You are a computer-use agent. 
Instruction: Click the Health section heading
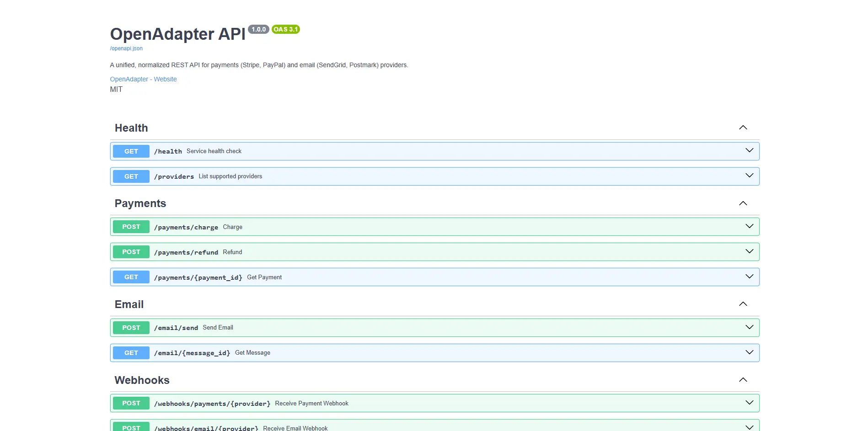[131, 128]
